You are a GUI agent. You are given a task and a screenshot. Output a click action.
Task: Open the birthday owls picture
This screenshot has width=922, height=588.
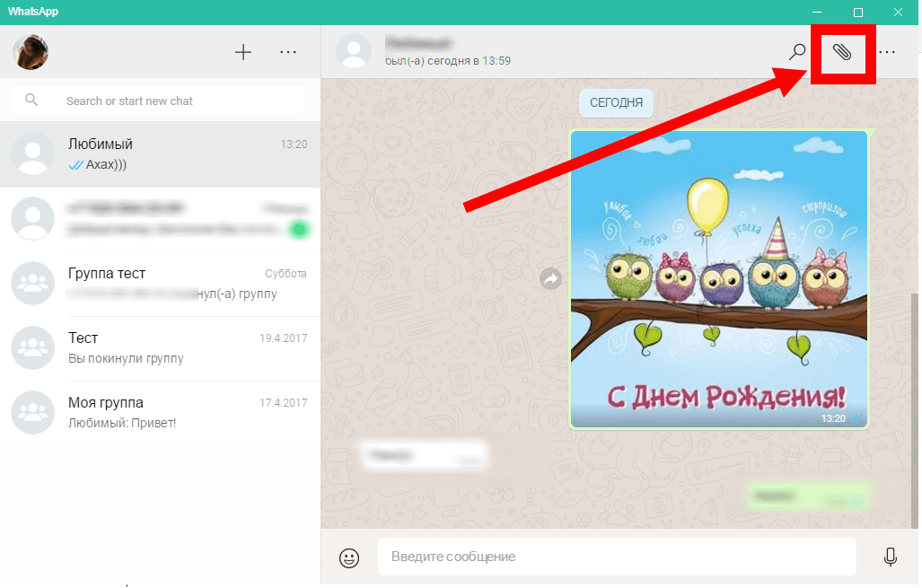click(719, 279)
